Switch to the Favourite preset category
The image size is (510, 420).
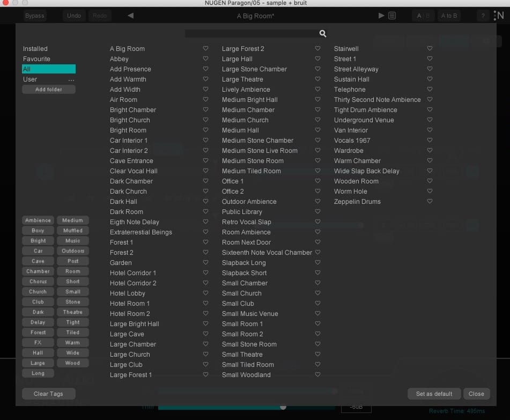coord(36,58)
